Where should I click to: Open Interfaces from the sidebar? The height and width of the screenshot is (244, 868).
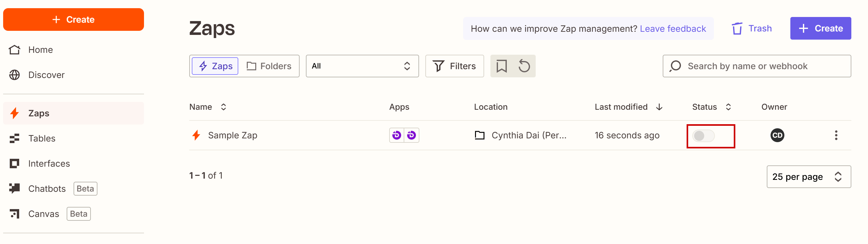coord(74,164)
